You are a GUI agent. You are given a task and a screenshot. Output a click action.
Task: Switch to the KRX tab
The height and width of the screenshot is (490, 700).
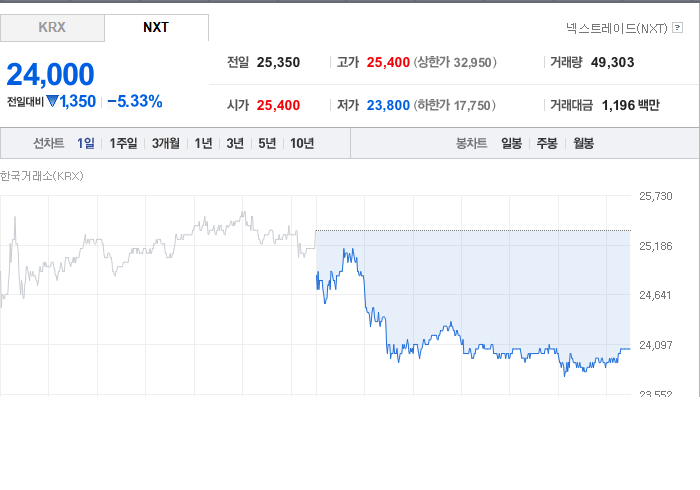(52, 28)
